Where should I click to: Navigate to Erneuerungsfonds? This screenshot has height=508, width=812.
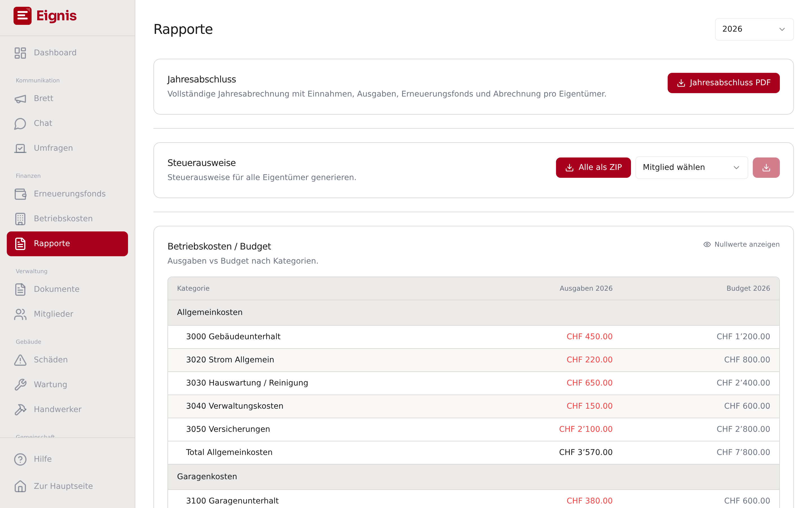coord(67,194)
